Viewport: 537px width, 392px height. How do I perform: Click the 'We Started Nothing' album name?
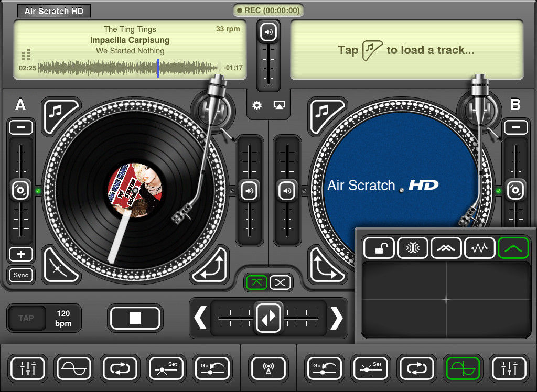(130, 51)
